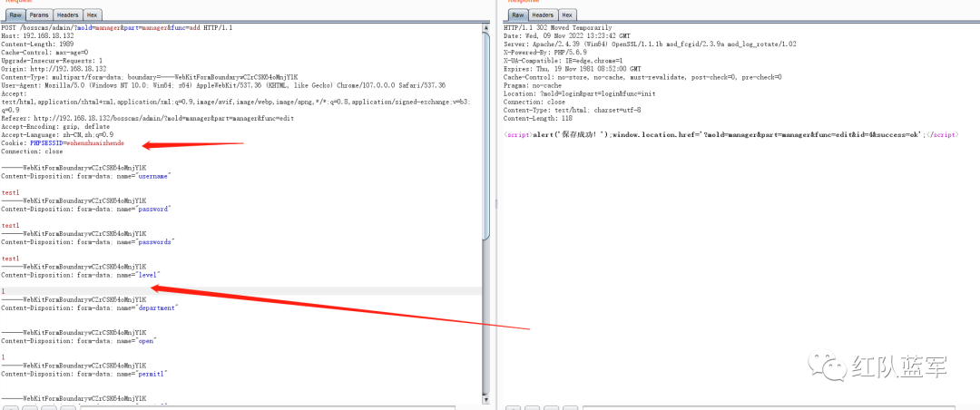Click the form-data name="level" line
The height and width of the screenshot is (410, 980).
(82, 274)
